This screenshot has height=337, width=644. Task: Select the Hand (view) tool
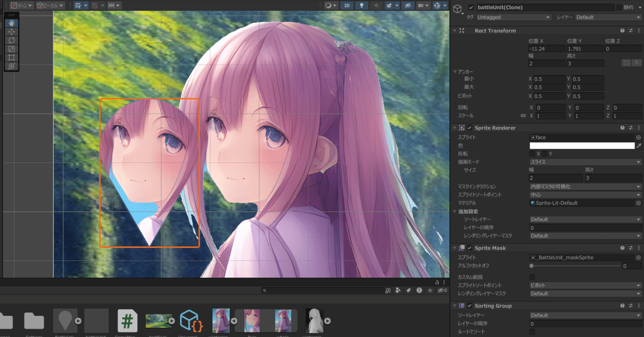point(11,23)
